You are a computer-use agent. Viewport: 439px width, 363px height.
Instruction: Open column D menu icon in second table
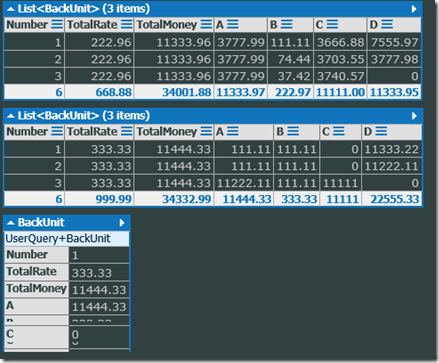[x=381, y=131]
